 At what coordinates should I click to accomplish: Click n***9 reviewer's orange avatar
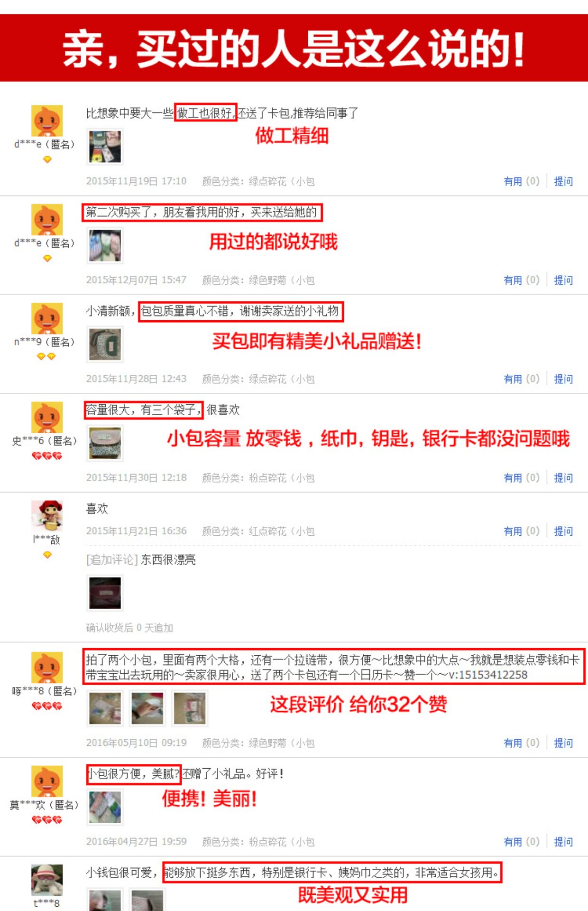[x=47, y=318]
